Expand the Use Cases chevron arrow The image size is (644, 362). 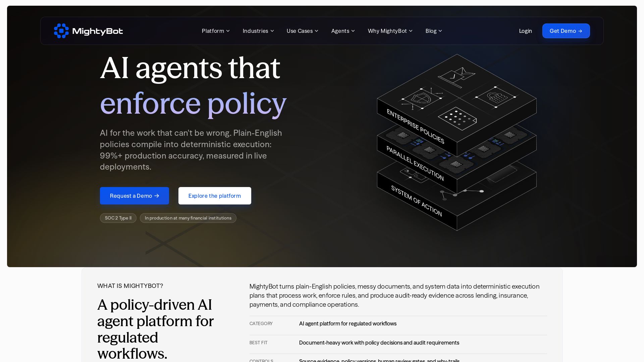tap(316, 31)
